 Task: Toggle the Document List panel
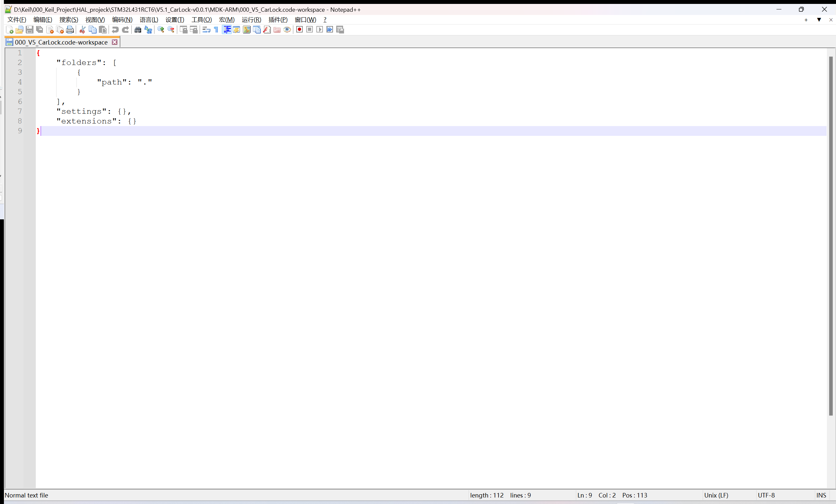coord(257,30)
